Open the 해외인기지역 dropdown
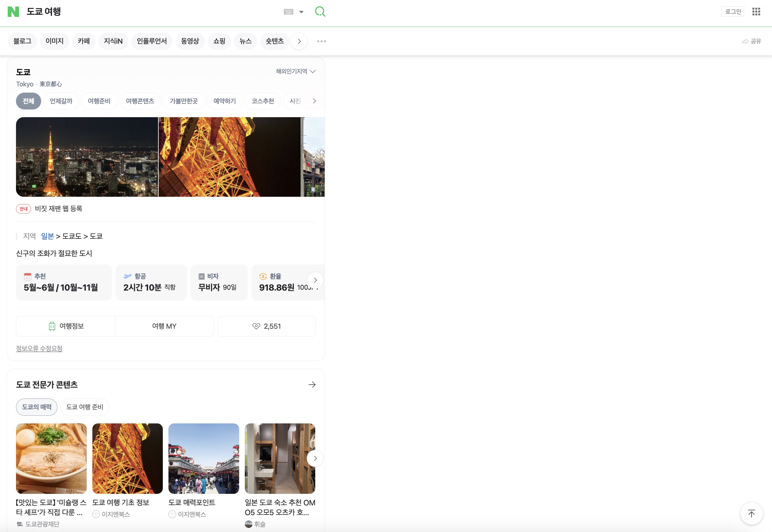Screen dimensions: 772x532 (295, 71)
